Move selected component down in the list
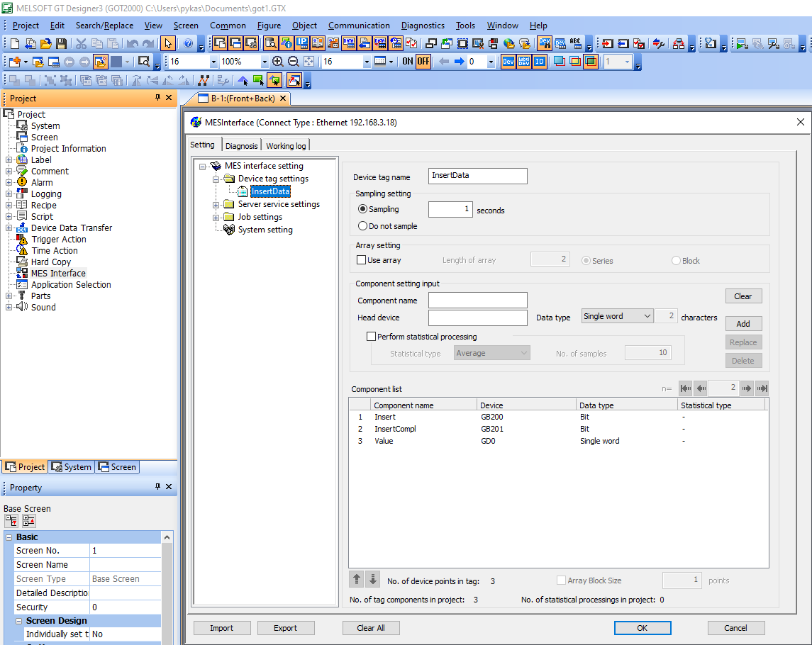Image resolution: width=812 pixels, height=645 pixels. click(x=373, y=579)
